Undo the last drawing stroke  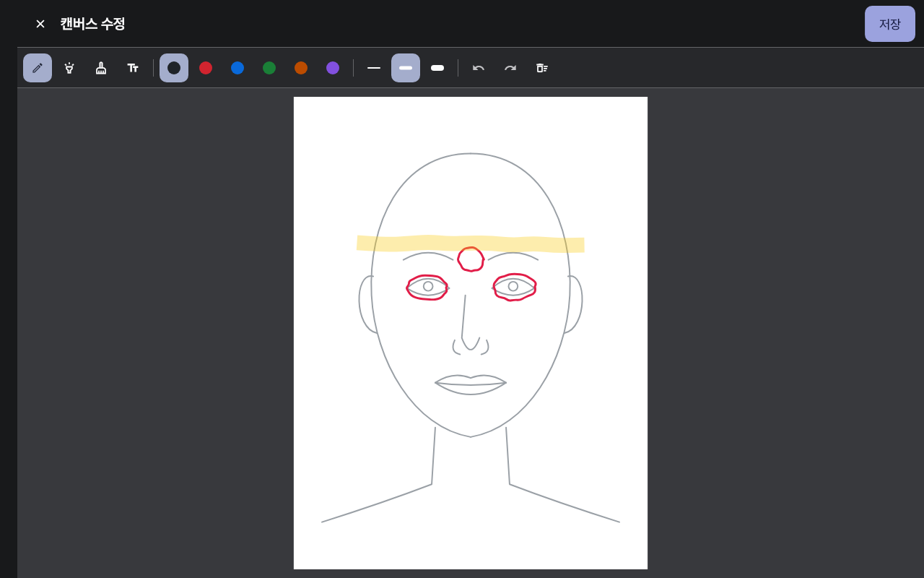[479, 68]
